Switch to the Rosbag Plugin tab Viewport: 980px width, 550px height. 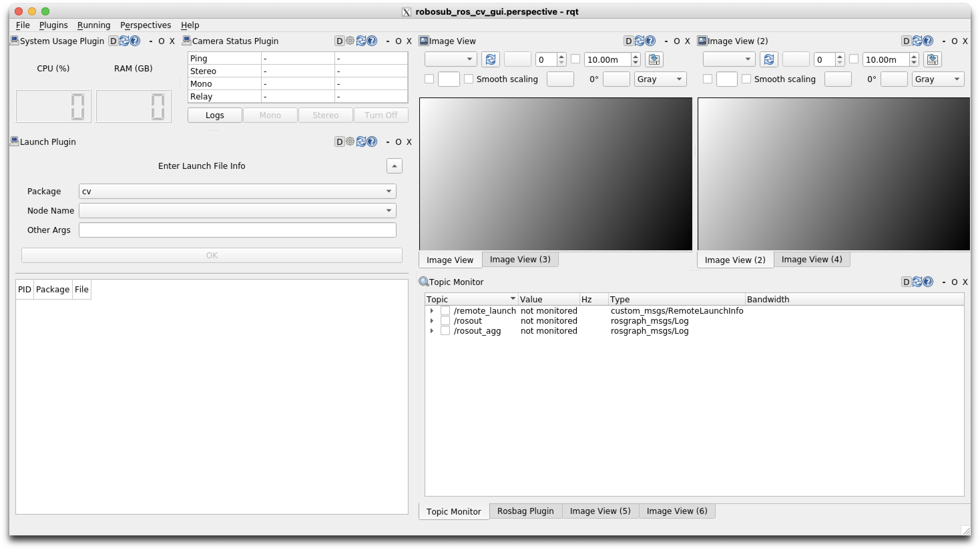click(525, 511)
